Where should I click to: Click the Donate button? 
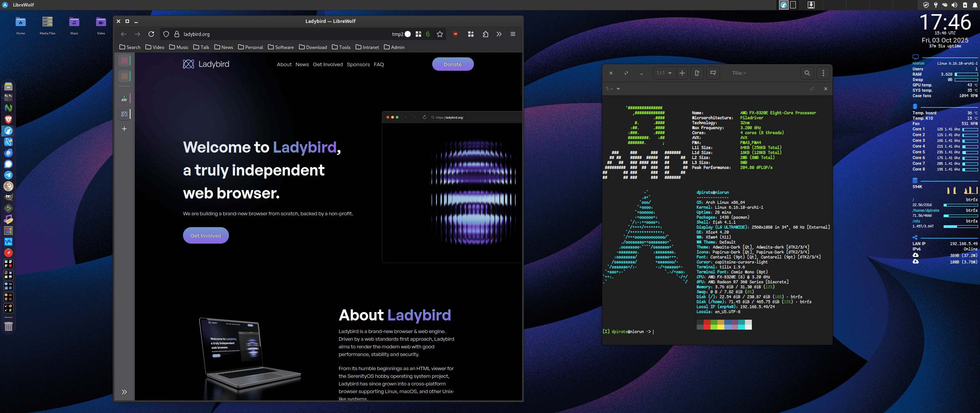point(453,64)
